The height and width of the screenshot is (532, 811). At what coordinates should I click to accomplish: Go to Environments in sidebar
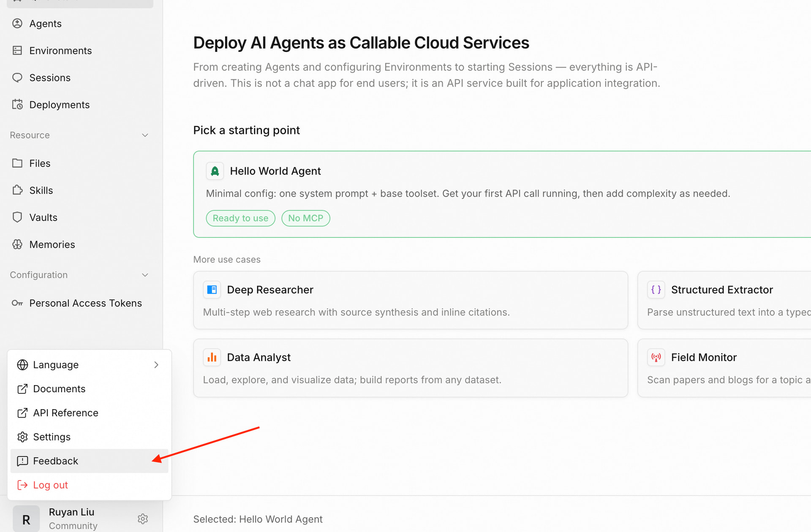pos(80,51)
